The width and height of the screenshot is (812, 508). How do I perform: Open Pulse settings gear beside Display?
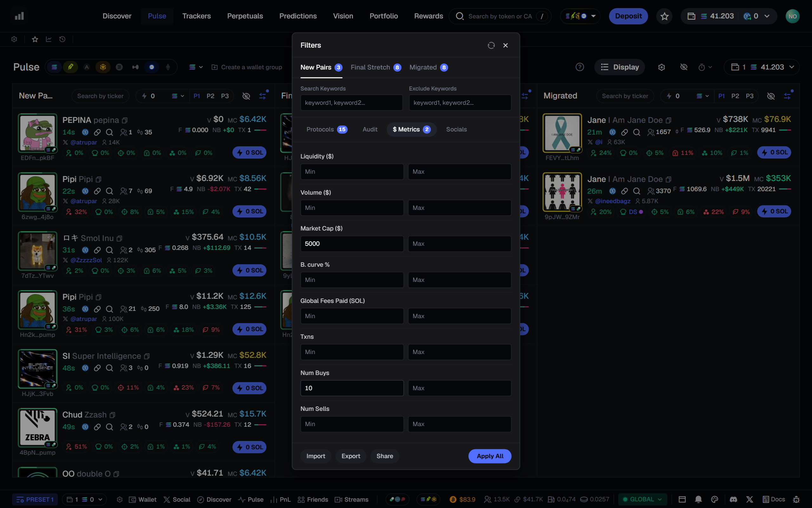[661, 67]
